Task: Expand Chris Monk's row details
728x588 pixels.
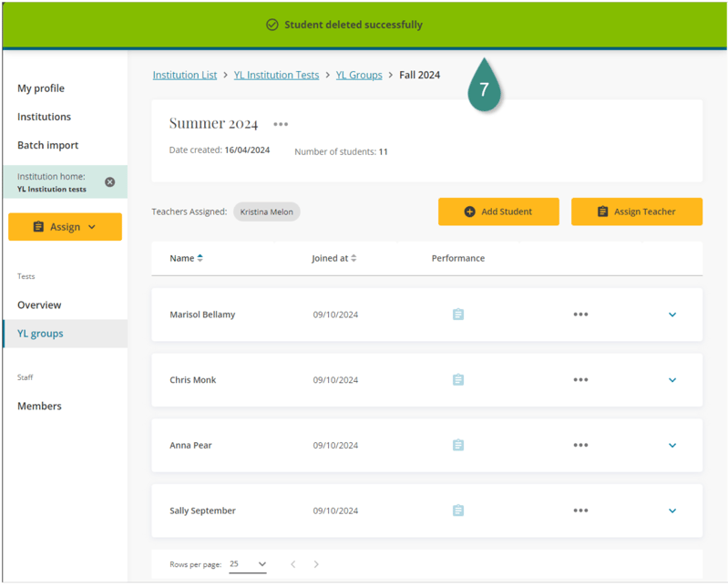Action: coord(672,380)
